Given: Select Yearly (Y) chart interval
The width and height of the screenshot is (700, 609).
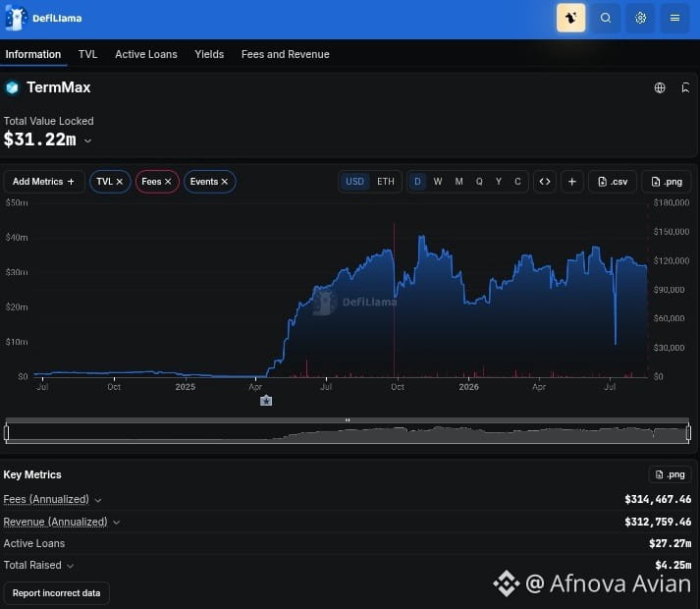Looking at the screenshot, I should pyautogui.click(x=499, y=182).
